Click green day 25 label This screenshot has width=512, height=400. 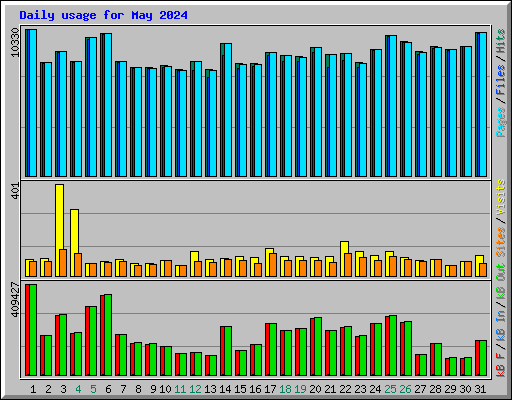coord(390,389)
